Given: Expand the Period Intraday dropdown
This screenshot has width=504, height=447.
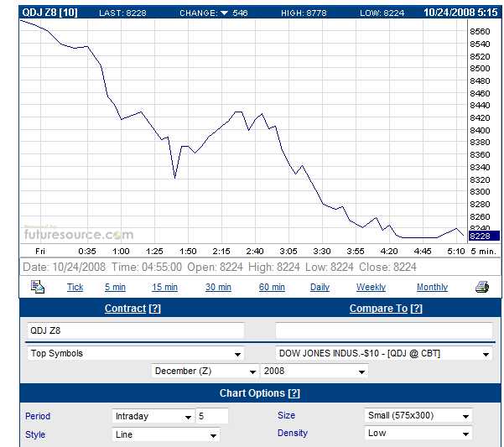Looking at the screenshot, I should pos(153,416).
